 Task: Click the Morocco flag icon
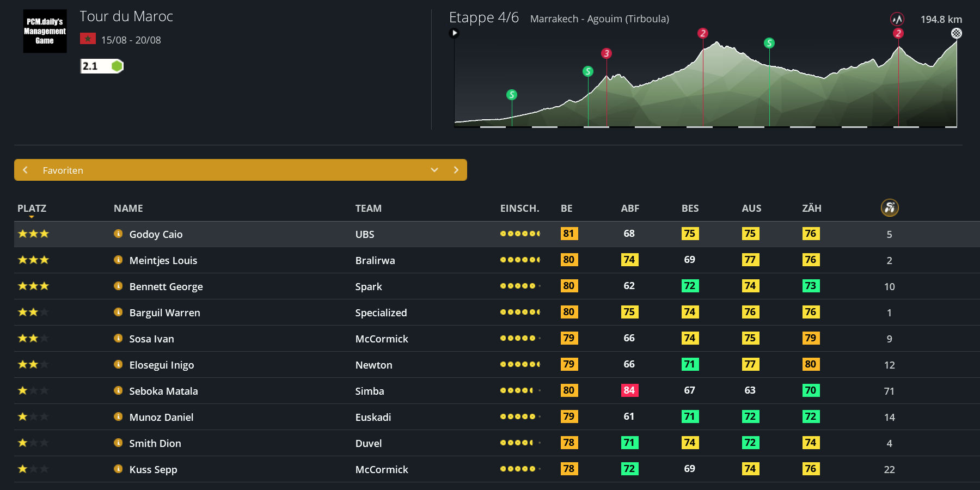[x=88, y=39]
